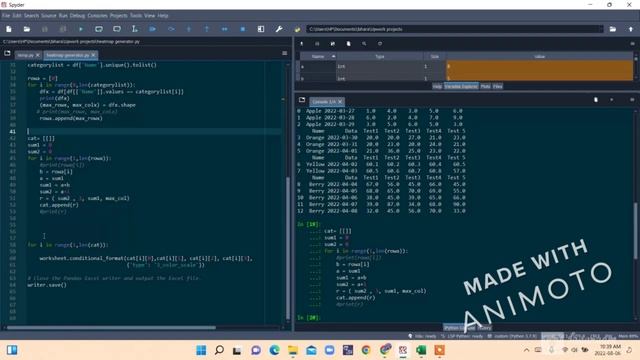Start debugging the file
The image size is (640, 360).
pos(153,29)
